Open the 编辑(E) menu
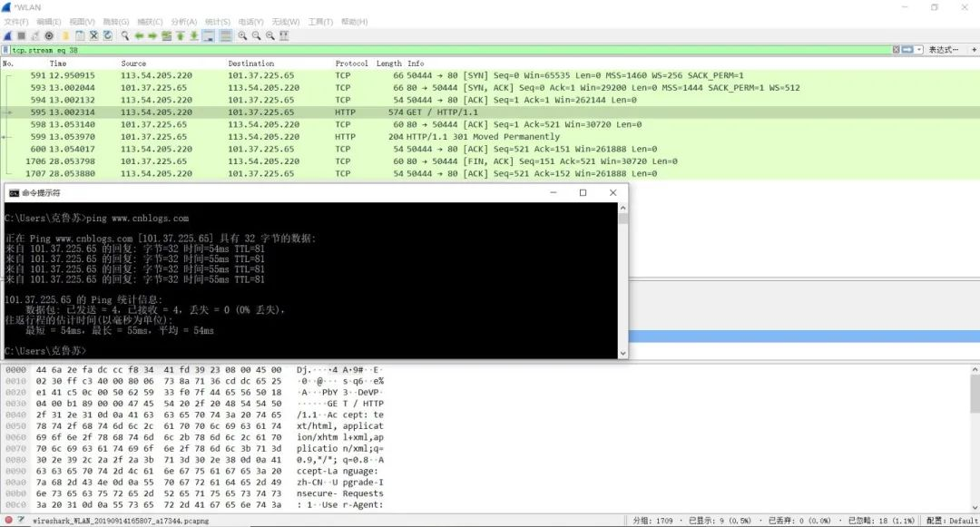The width and height of the screenshot is (980, 527). click(x=49, y=22)
